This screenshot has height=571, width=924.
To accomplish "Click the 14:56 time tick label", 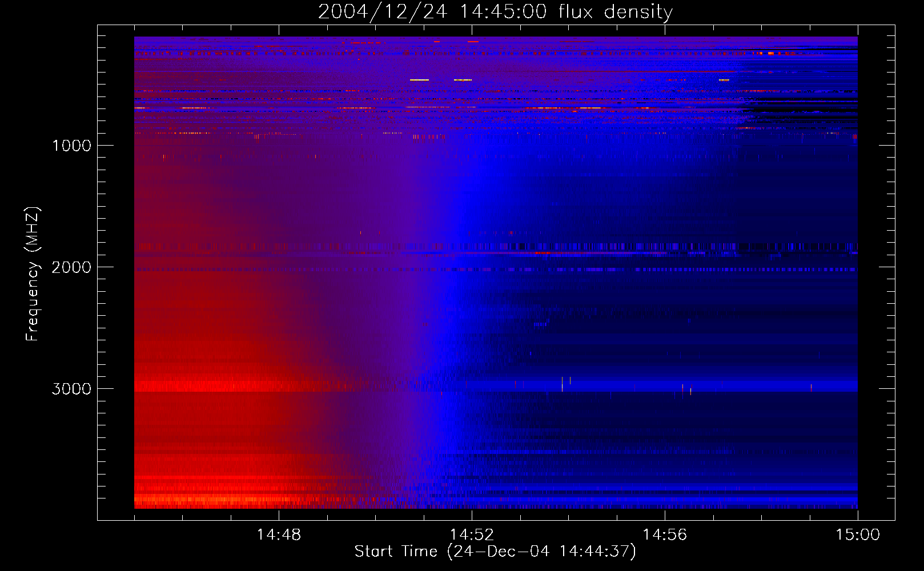I will [x=665, y=535].
